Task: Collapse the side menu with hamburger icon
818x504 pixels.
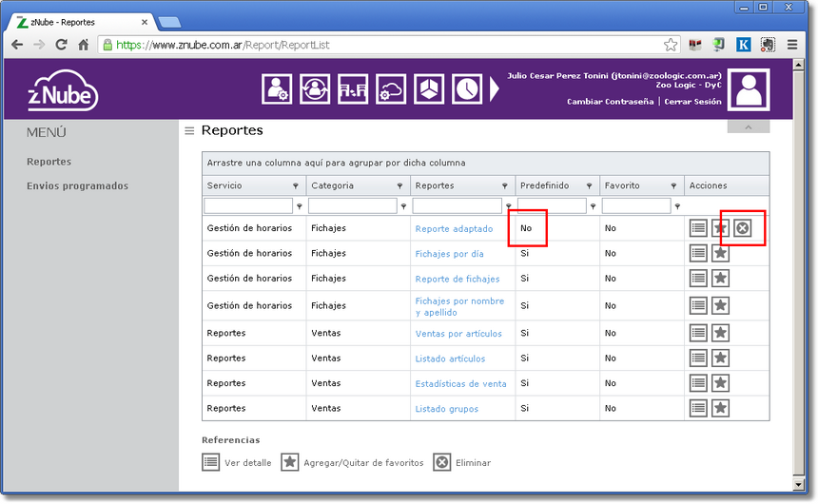Action: pyautogui.click(x=189, y=131)
